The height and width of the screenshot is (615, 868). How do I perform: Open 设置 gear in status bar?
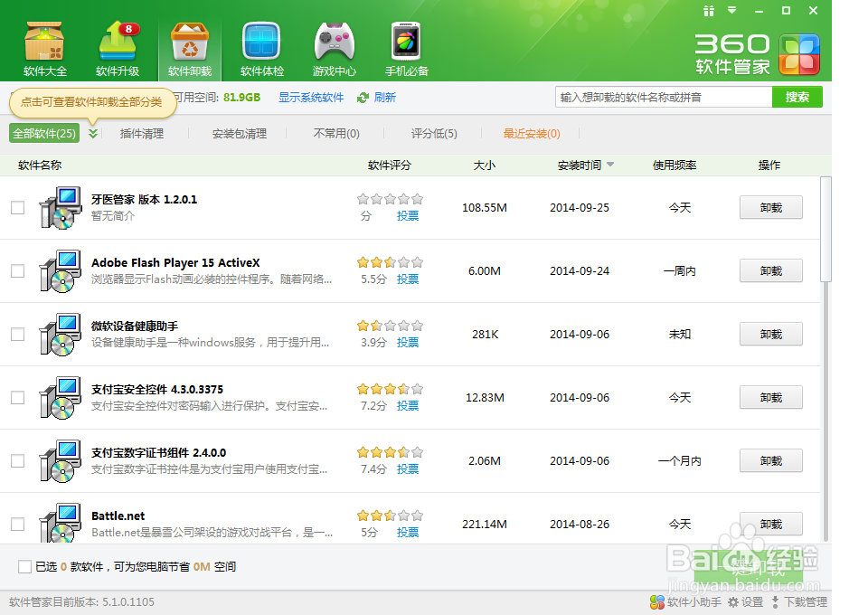coord(745,601)
